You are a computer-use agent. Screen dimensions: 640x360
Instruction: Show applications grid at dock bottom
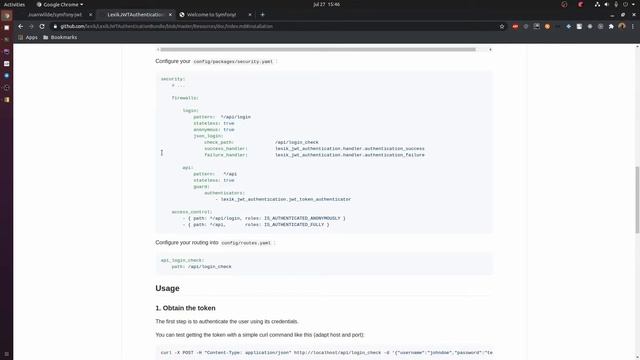click(7, 354)
